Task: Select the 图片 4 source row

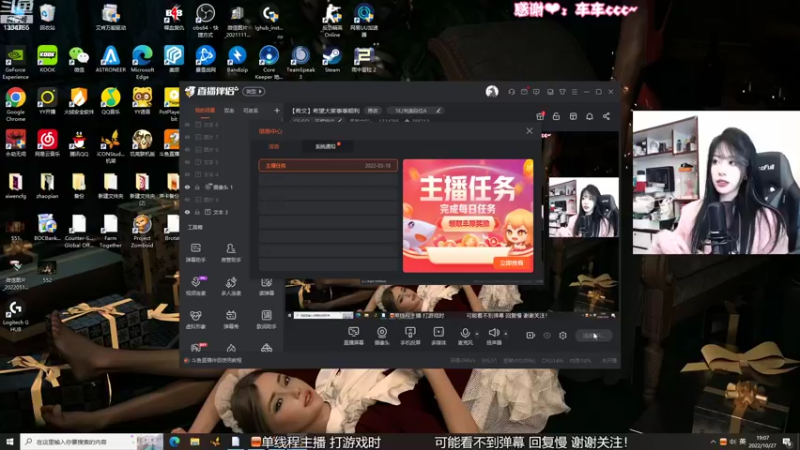Action: pyautogui.click(x=211, y=199)
